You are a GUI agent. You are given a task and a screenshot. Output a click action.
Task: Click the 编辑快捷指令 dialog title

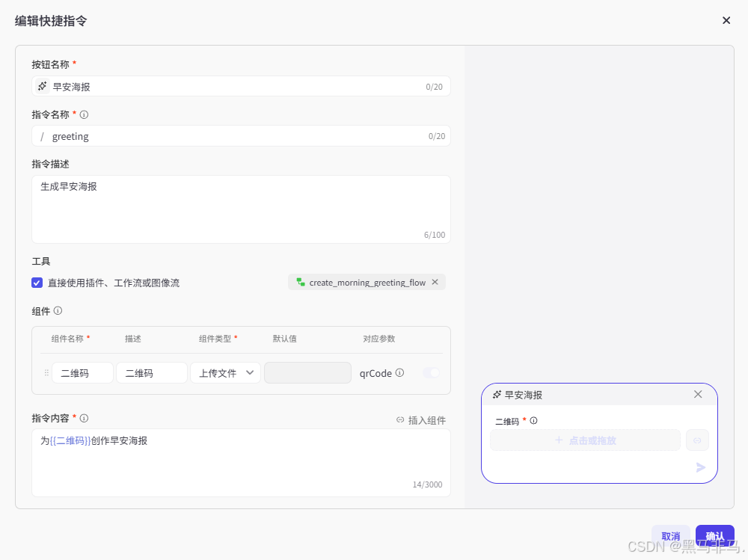(x=51, y=20)
